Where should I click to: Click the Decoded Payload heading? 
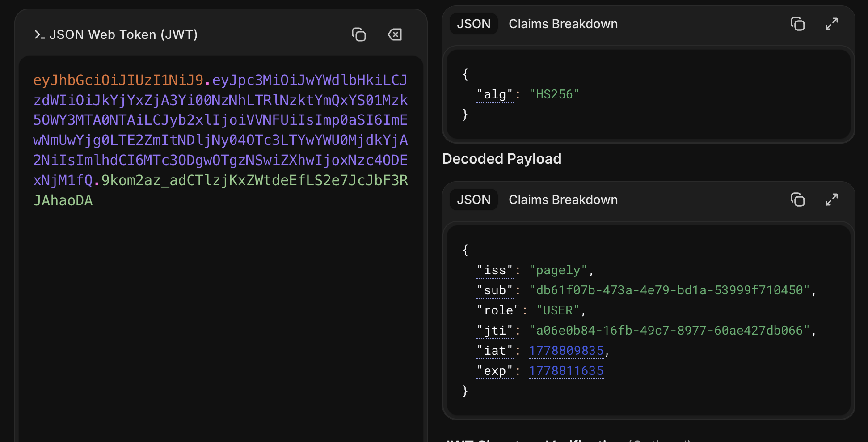[x=501, y=159]
